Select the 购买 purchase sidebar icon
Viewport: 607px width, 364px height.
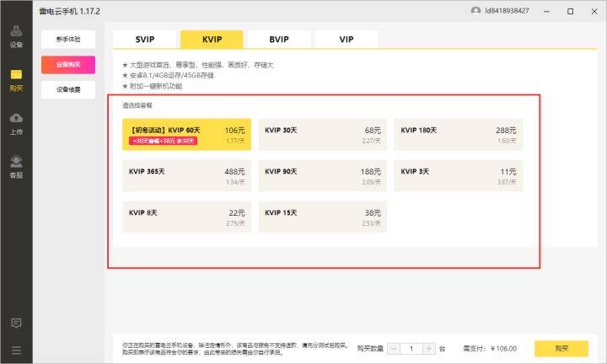click(16, 80)
